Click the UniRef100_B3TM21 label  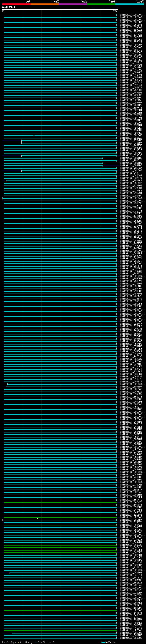click(131, 32)
